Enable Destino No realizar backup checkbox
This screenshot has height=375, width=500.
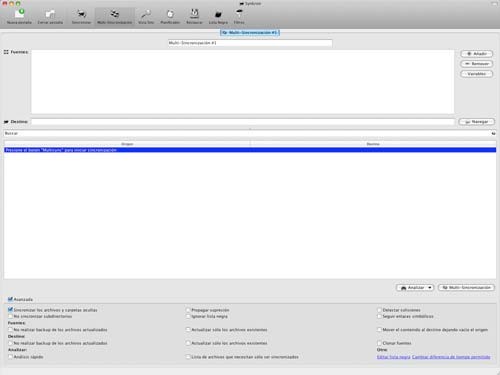(10, 343)
